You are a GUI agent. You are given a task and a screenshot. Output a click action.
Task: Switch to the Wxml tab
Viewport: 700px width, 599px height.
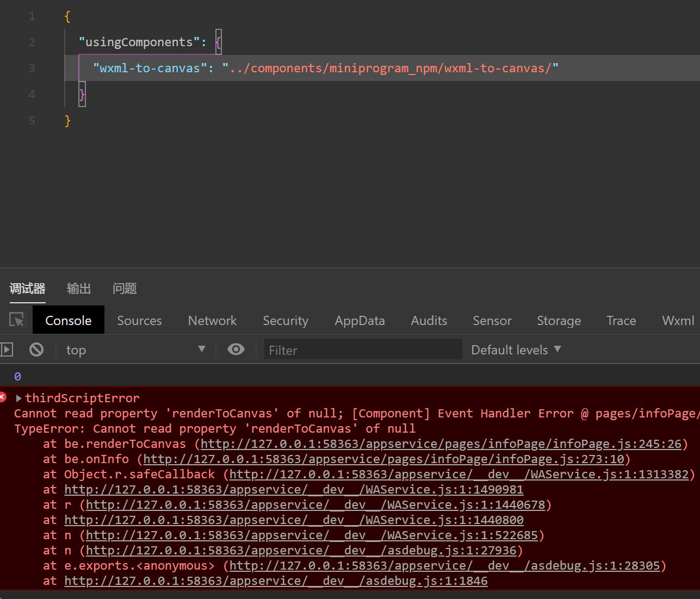pyautogui.click(x=678, y=321)
